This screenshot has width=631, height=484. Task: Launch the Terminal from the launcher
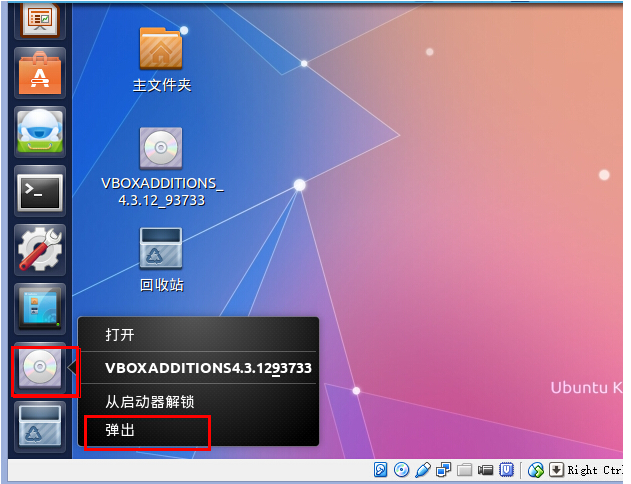[x=40, y=192]
